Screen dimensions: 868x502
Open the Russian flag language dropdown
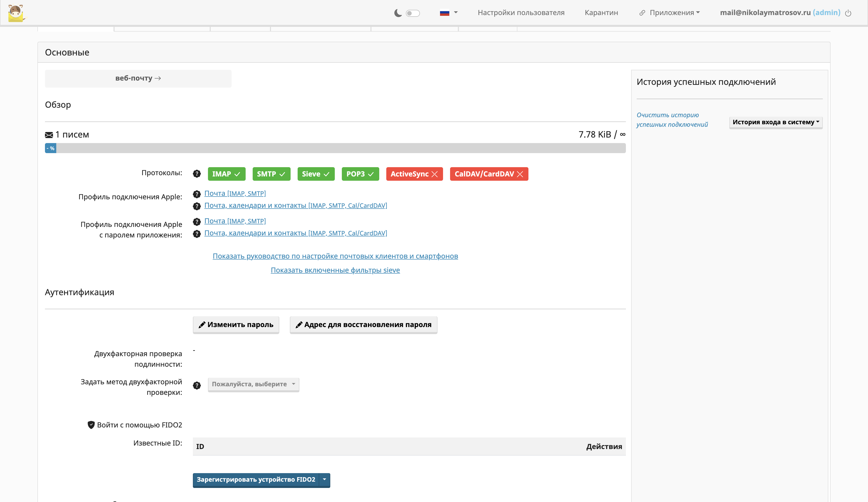tap(449, 13)
